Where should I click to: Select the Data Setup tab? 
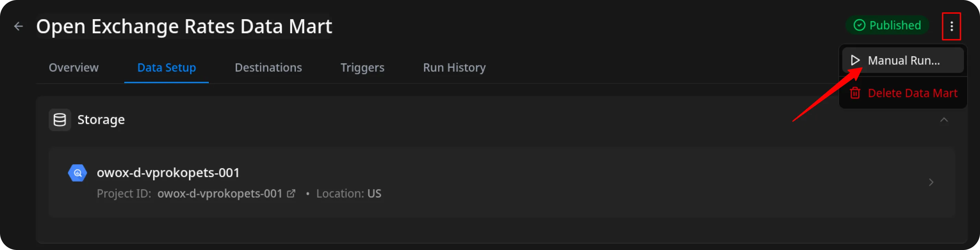coord(166,67)
